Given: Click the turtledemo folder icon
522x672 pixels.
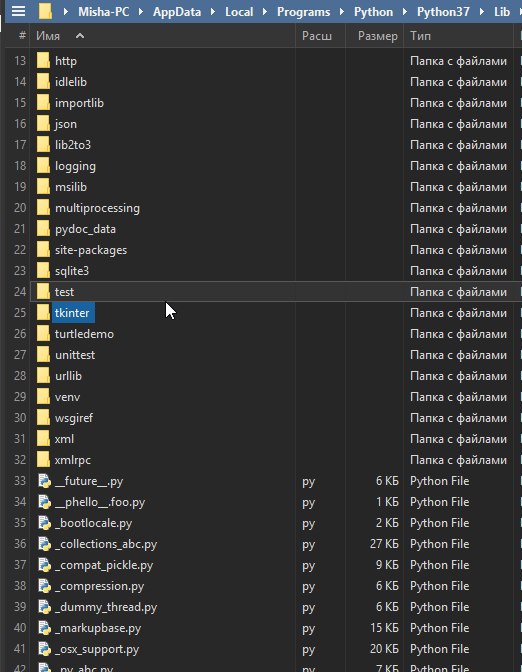Looking at the screenshot, I should pos(43,334).
